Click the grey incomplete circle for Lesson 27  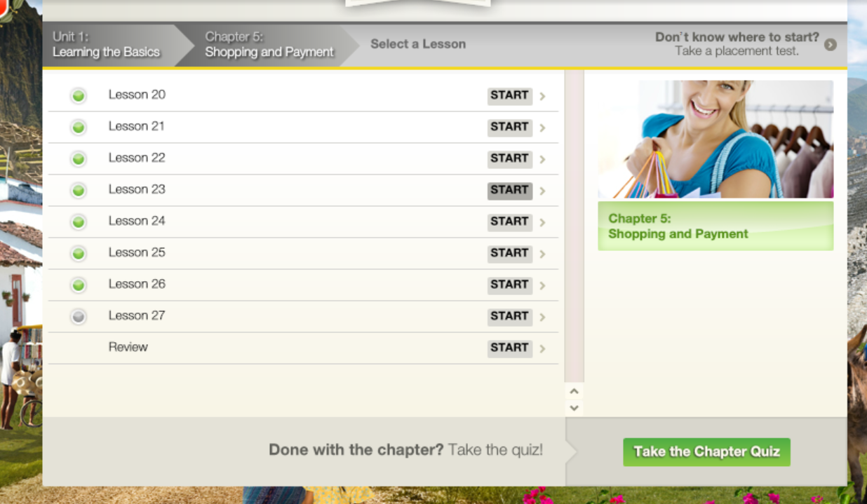79,316
